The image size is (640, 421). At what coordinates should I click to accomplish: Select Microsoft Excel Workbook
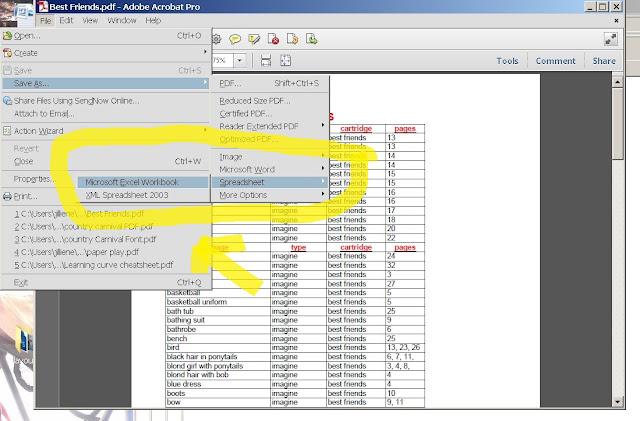143,182
